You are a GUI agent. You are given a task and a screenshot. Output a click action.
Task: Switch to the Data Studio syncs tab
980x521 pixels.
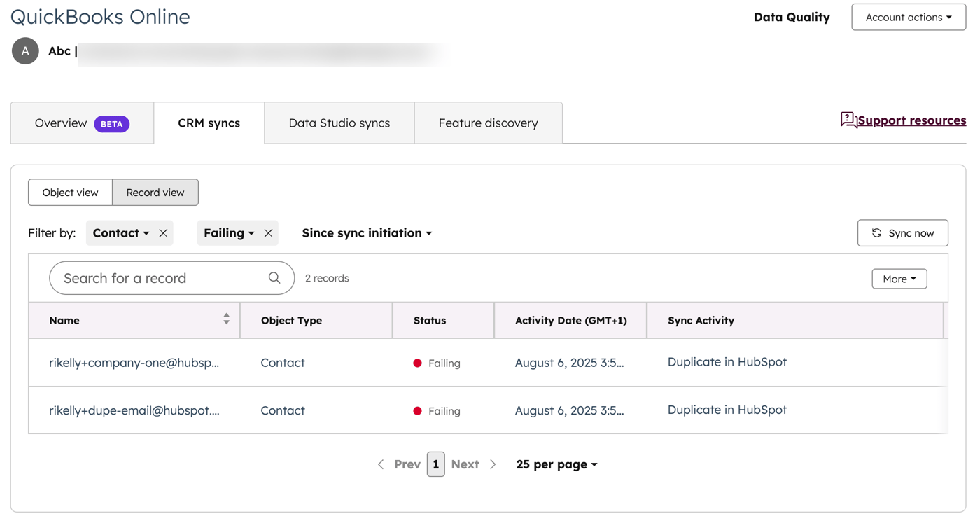click(x=339, y=122)
